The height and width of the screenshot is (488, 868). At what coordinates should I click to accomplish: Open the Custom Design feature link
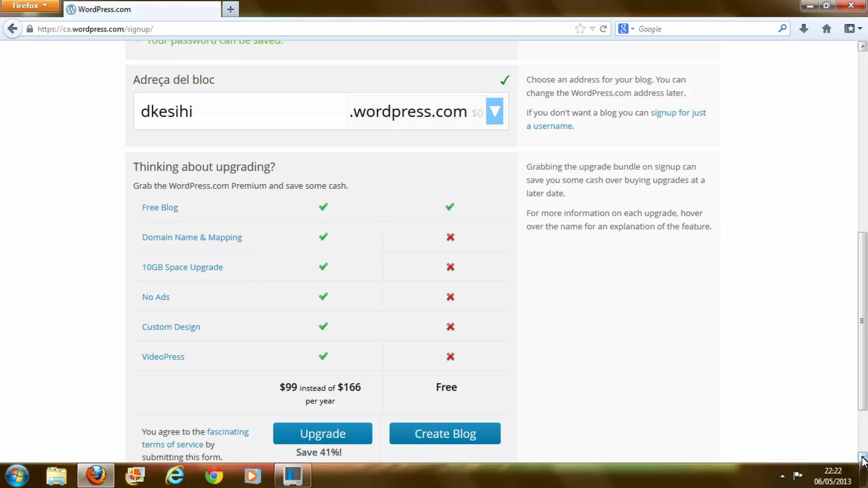(171, 327)
